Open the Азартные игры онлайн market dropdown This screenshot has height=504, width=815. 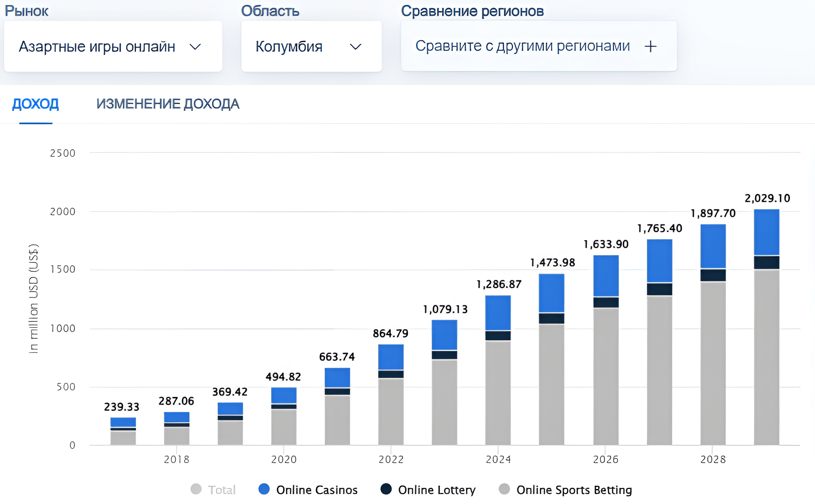point(113,46)
